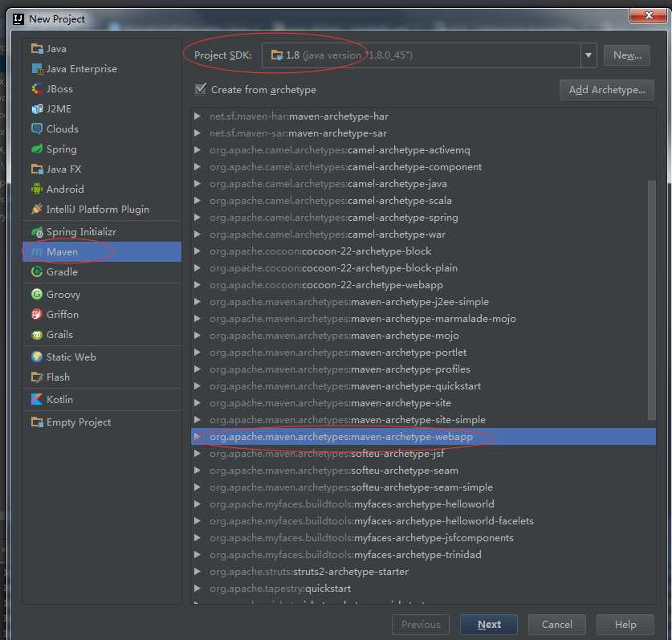Choose the Flash folder icon
672x640 pixels.
pyautogui.click(x=37, y=377)
